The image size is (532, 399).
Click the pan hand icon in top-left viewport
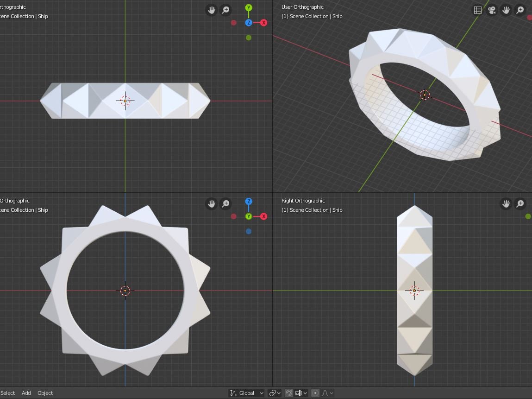click(212, 10)
